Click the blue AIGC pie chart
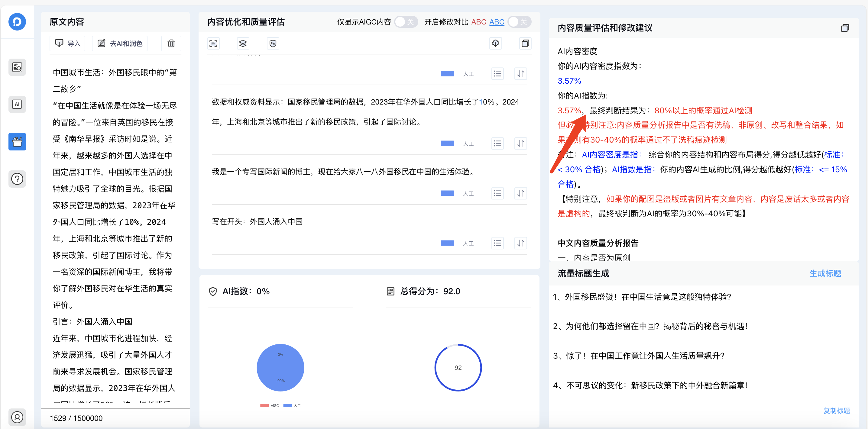Screen dimensions: 868x429 tap(280, 368)
